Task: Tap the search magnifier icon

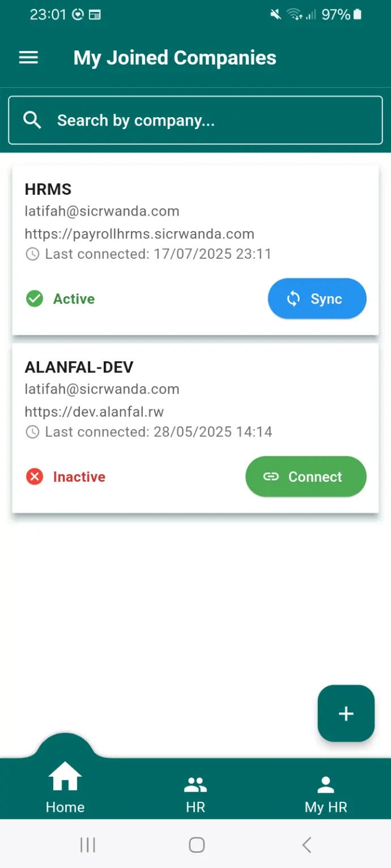Action: (32, 120)
